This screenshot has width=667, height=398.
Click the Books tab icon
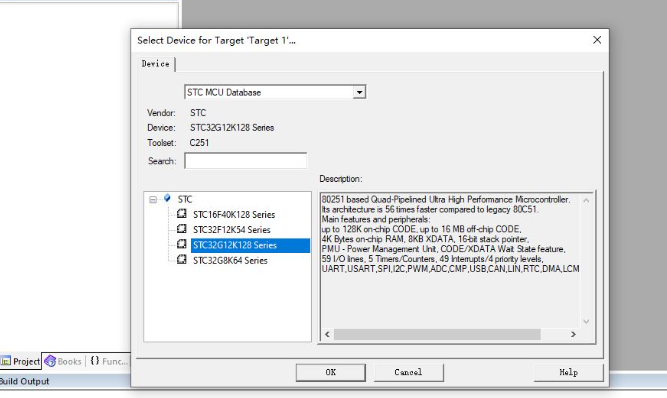coord(50,361)
